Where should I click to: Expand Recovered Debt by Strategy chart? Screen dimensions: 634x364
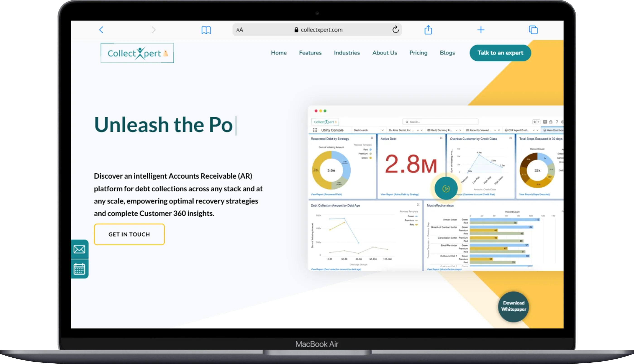point(372,138)
